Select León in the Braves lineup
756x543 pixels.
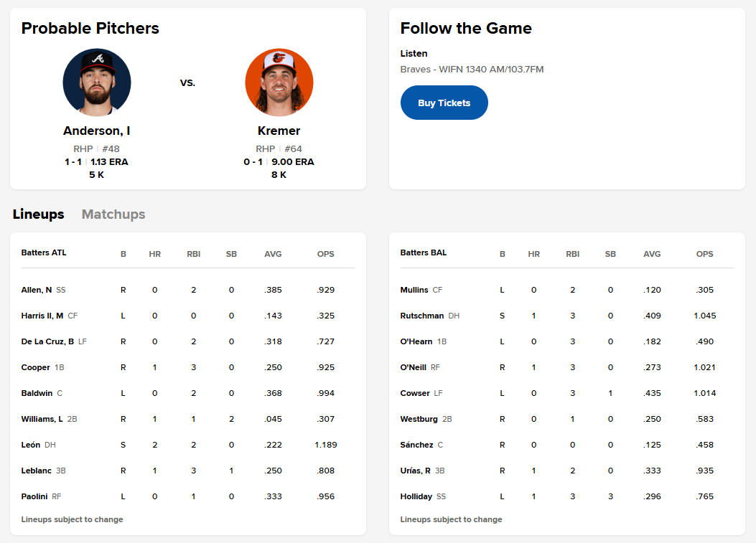[x=31, y=445]
